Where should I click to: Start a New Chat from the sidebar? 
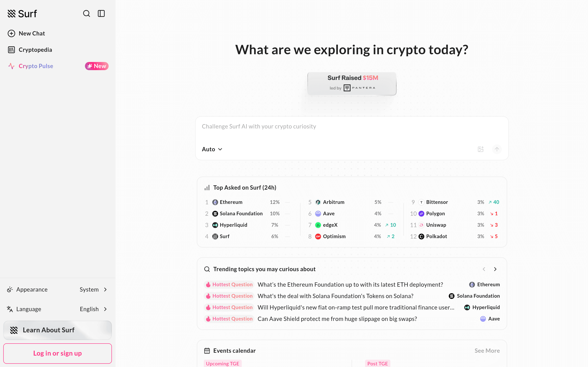(x=32, y=33)
